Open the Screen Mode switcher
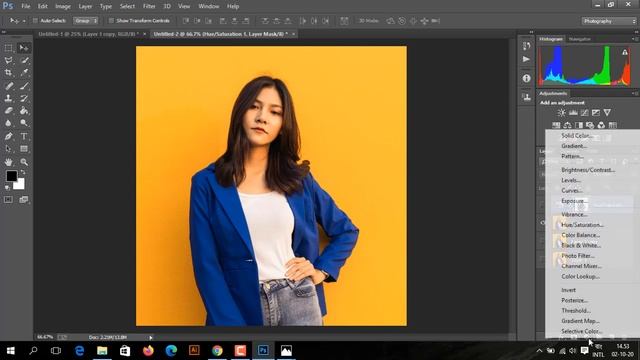 24,200
